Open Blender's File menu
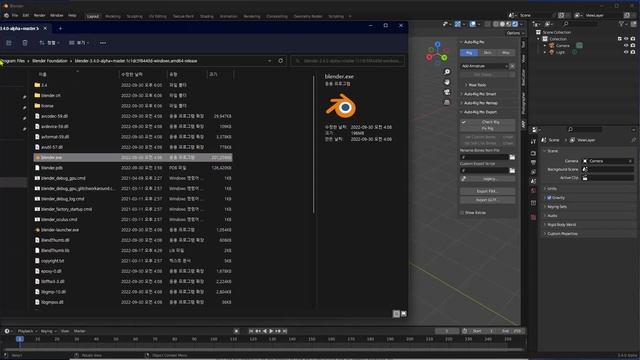Screen dimensions: 640x360 point(15,16)
